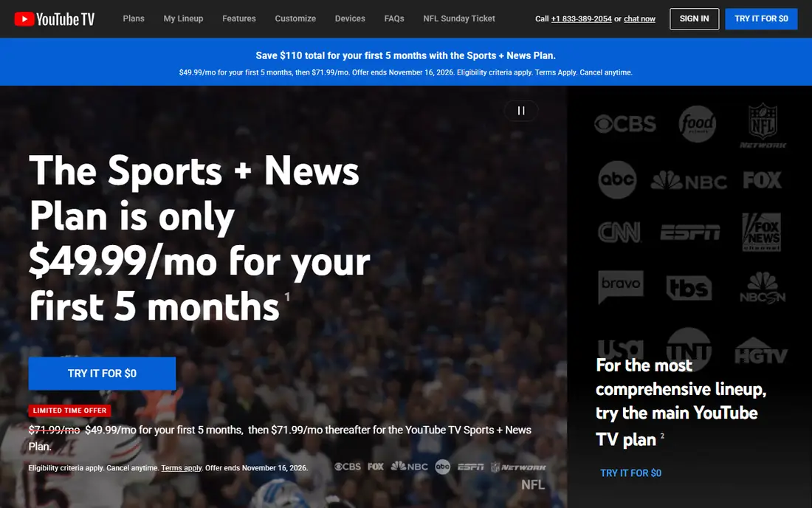Click the large NBC peacock logo in the channel grid
812x508 pixels.
[689, 180]
